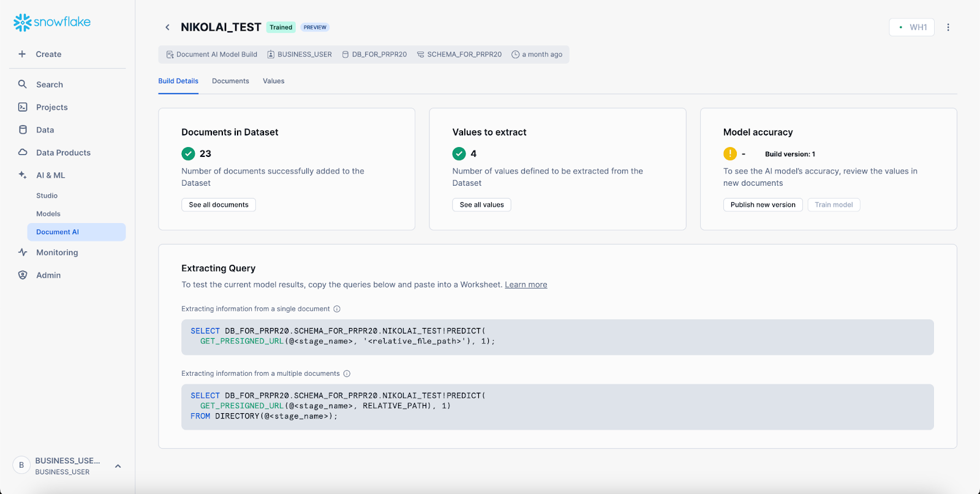Click the See all documents button
Image resolution: width=980 pixels, height=494 pixels.
pyautogui.click(x=219, y=205)
